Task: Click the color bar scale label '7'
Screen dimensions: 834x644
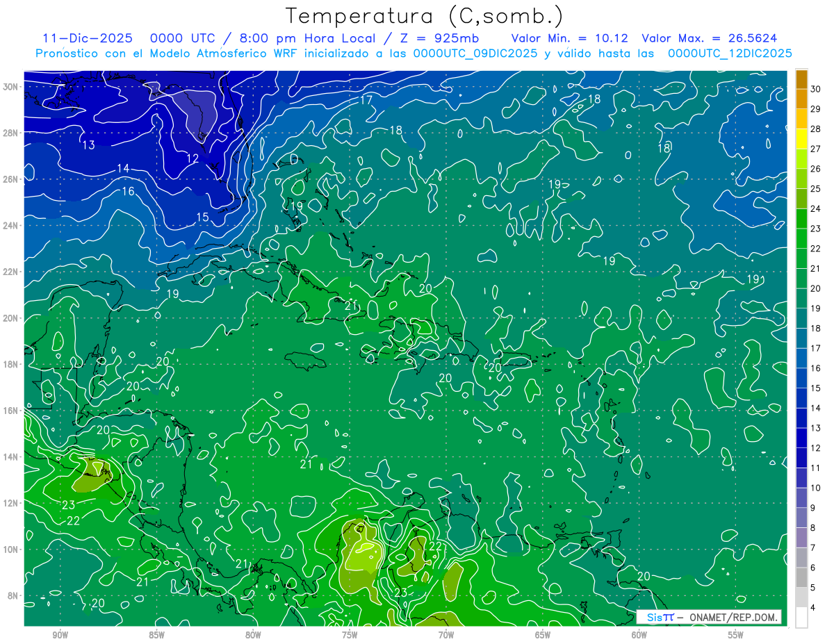Action: [x=814, y=547]
